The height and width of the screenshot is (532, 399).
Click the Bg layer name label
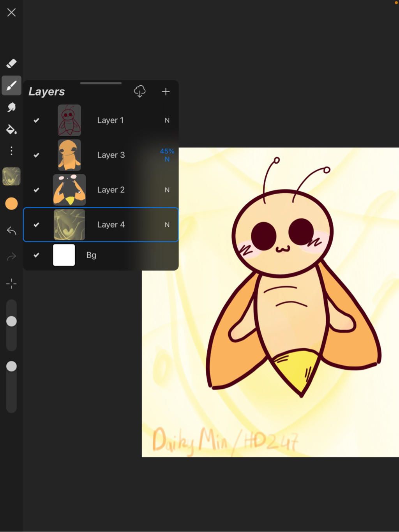(91, 255)
